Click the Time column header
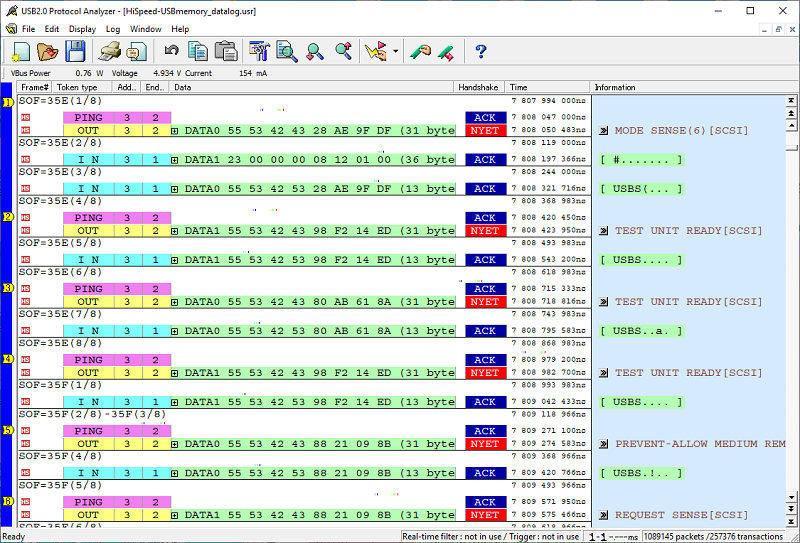The height and width of the screenshot is (543, 800). click(x=547, y=87)
